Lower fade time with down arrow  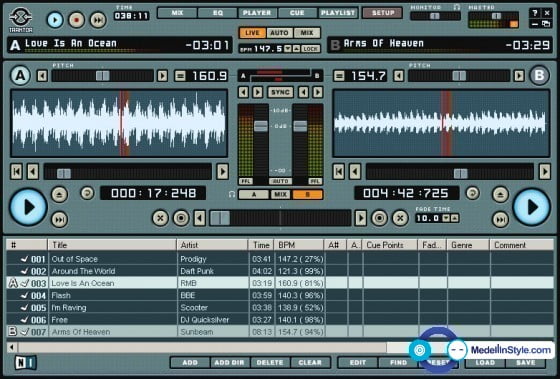point(446,218)
